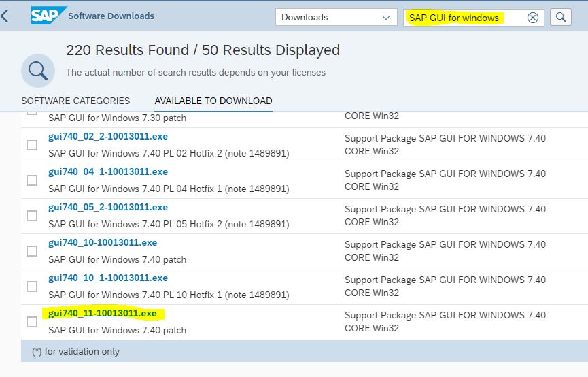Open the Downloads dropdown

[336, 17]
